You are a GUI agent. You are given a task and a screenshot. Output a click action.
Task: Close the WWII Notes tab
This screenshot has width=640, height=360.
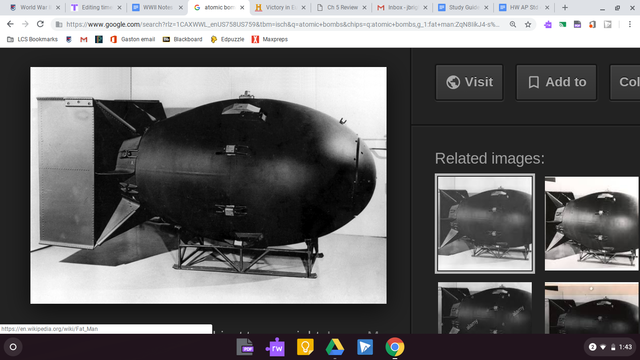point(181,7)
